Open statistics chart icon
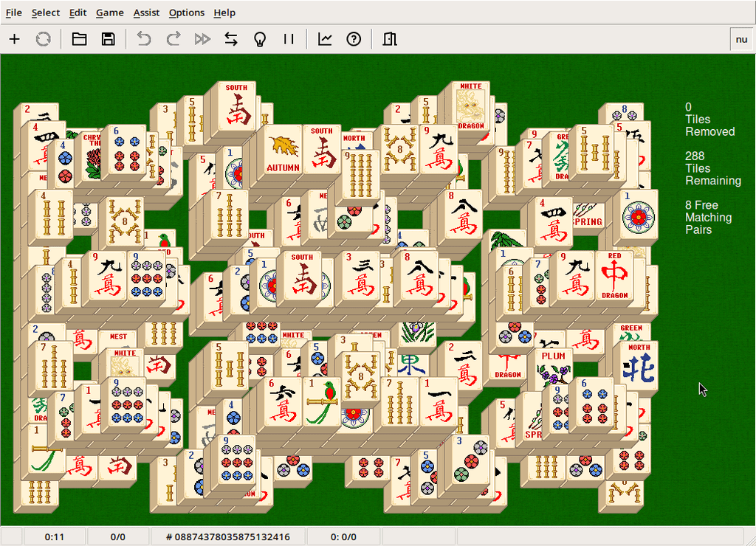Image resolution: width=756 pixels, height=546 pixels. click(325, 39)
